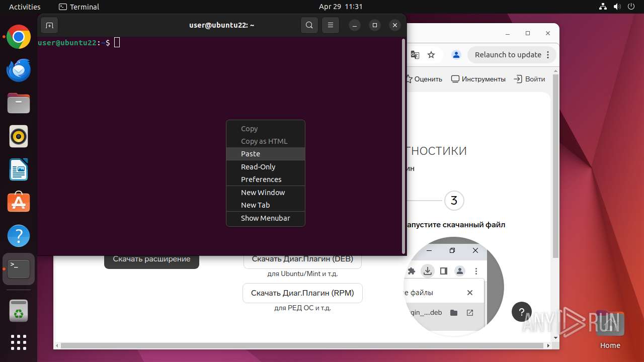
Task: Bookmark this page with the star icon
Action: (x=431, y=55)
